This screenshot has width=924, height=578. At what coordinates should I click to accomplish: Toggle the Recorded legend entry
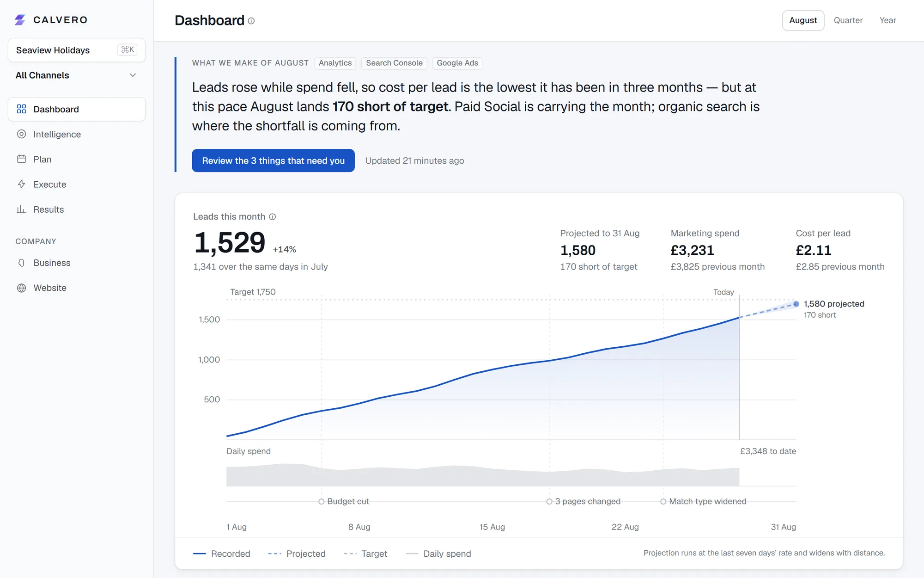(221, 553)
